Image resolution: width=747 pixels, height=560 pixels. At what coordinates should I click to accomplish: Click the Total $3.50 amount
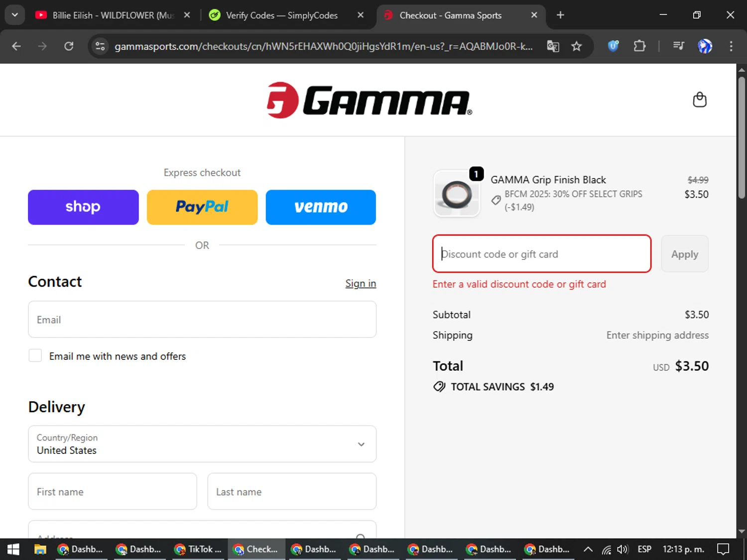(x=692, y=366)
